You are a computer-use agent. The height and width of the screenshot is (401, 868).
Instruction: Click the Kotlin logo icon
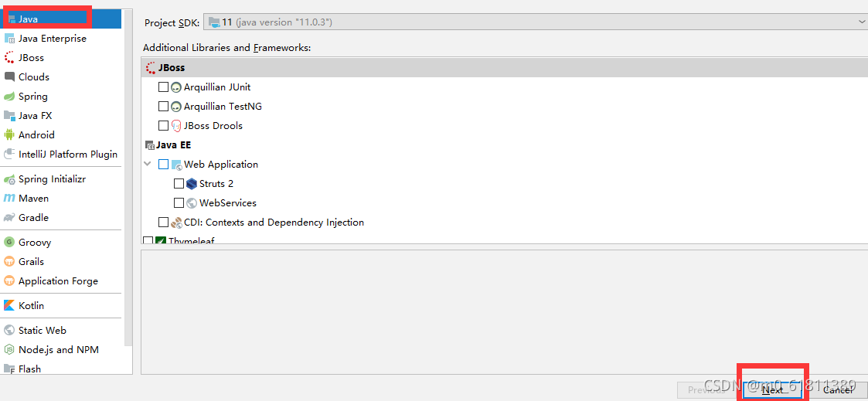point(9,305)
